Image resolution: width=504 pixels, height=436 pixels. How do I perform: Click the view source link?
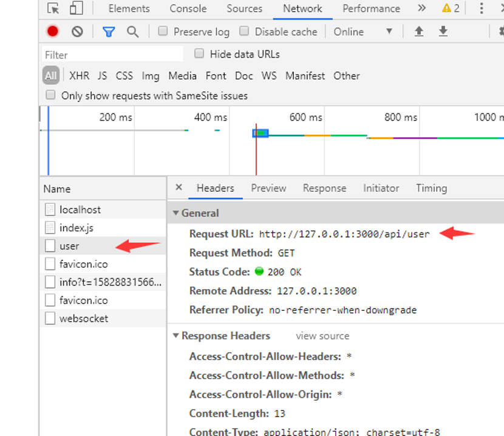pos(322,336)
